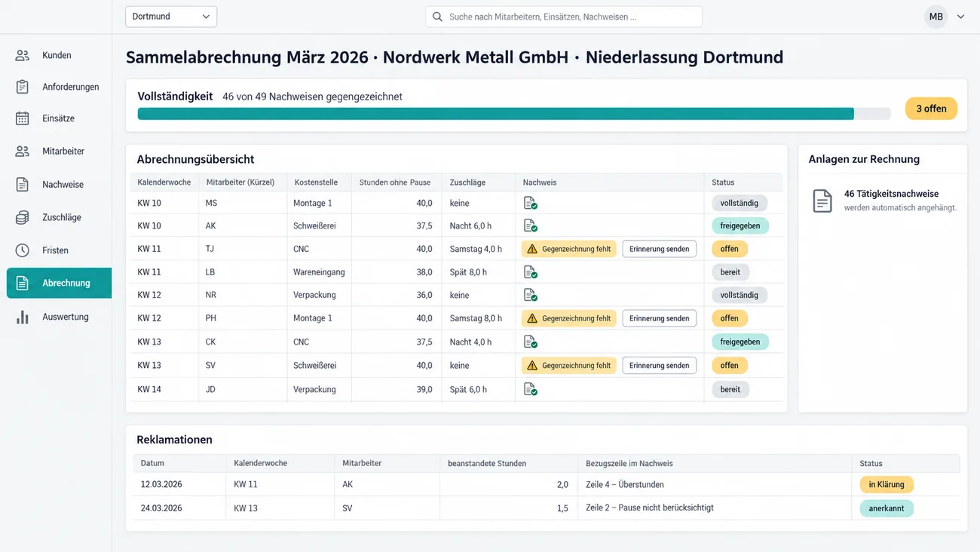Screen dimensions: 980x552
Task: Click the 'freigegeben' status of AK row
Action: (x=740, y=225)
